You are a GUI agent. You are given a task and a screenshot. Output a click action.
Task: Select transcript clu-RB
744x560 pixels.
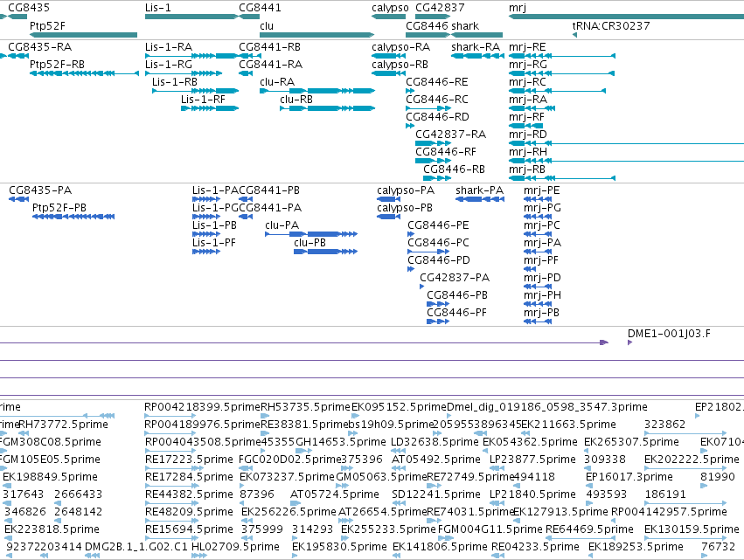(327, 108)
